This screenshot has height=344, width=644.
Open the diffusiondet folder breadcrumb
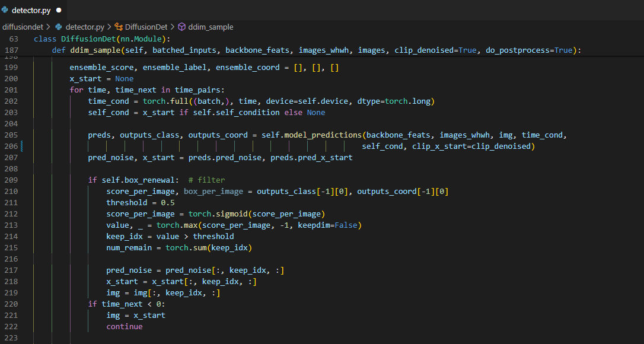click(22, 27)
